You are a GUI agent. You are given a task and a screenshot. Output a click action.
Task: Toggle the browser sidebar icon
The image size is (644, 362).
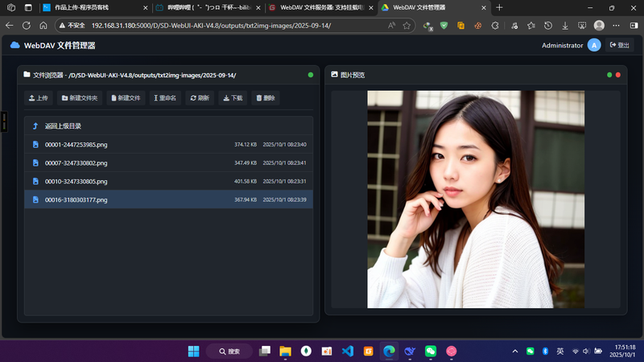pos(634,26)
